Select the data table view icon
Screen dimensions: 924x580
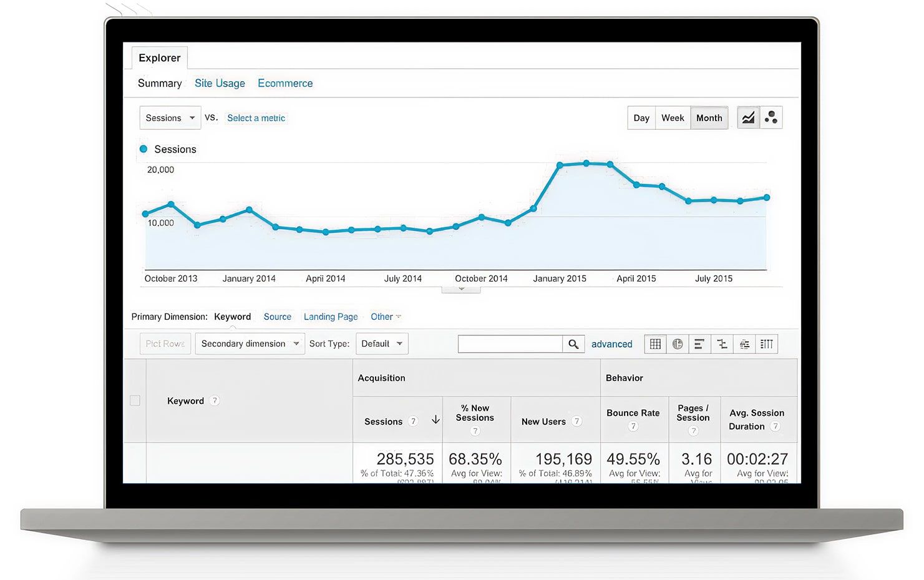coord(655,344)
